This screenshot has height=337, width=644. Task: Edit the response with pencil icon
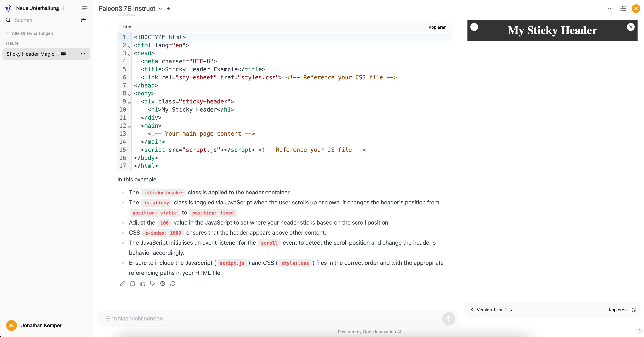coord(122,283)
